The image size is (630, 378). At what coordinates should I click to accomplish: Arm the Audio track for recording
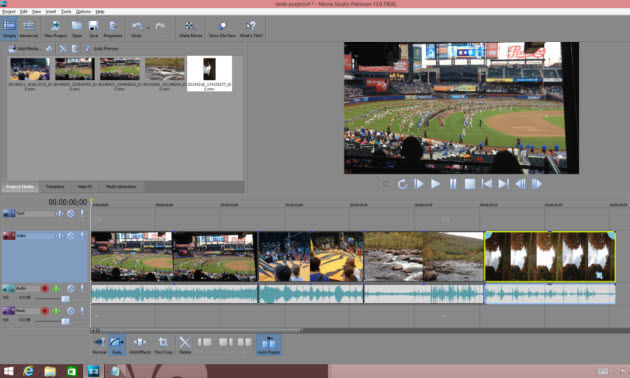(45, 288)
